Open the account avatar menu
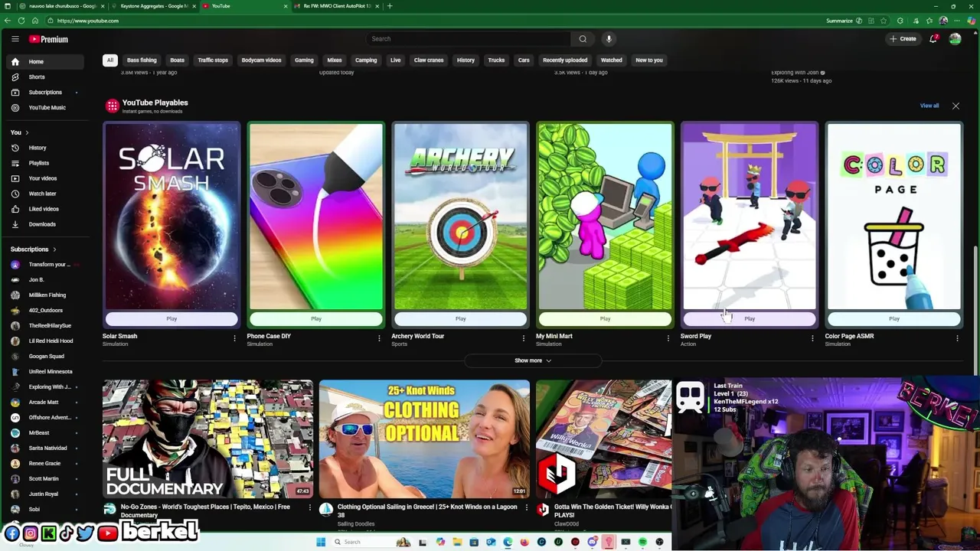980x551 pixels. [x=955, y=39]
